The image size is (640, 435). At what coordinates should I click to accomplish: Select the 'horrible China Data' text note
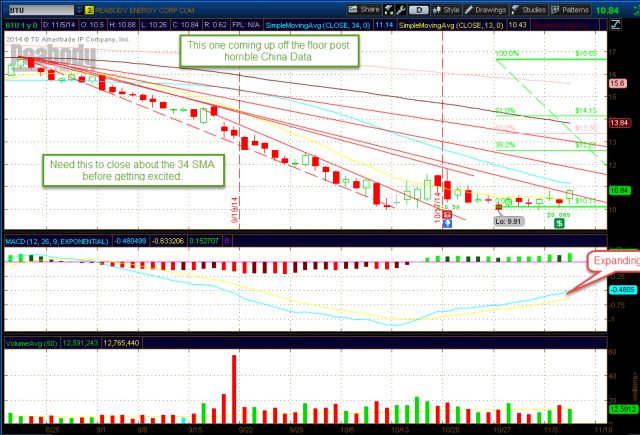click(x=269, y=51)
